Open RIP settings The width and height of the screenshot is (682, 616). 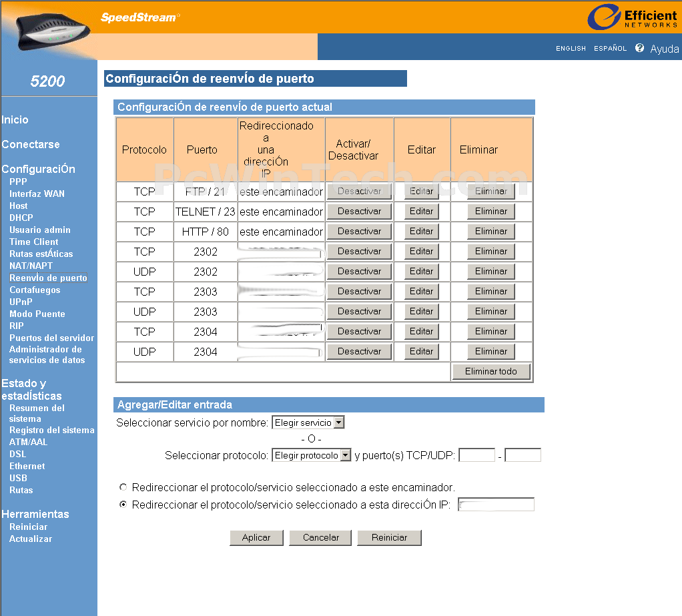pyautogui.click(x=17, y=326)
